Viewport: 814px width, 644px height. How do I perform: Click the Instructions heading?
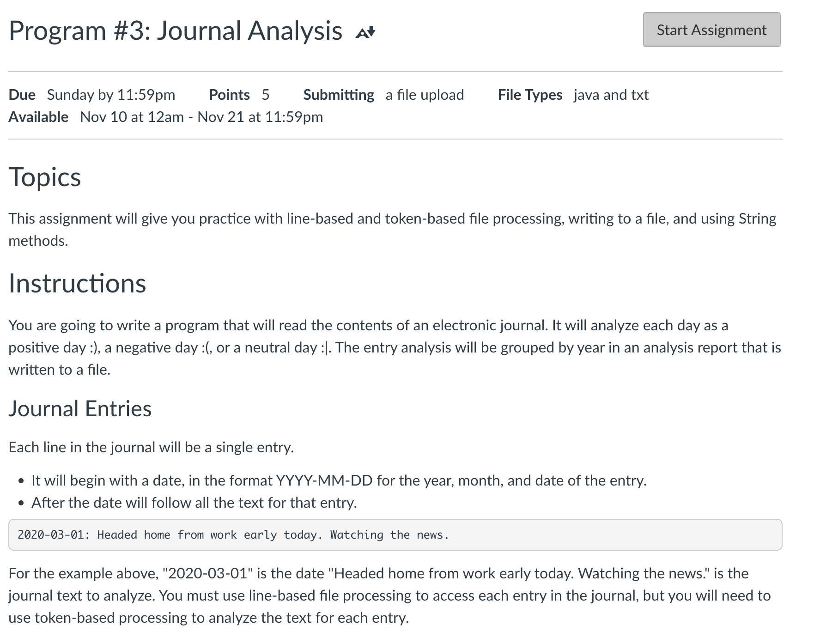tap(77, 284)
